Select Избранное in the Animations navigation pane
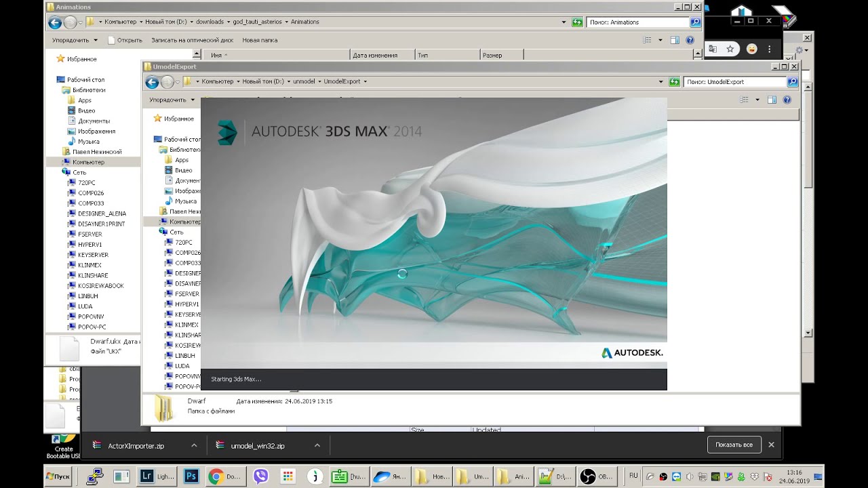The width and height of the screenshot is (868, 488). pos(82,59)
